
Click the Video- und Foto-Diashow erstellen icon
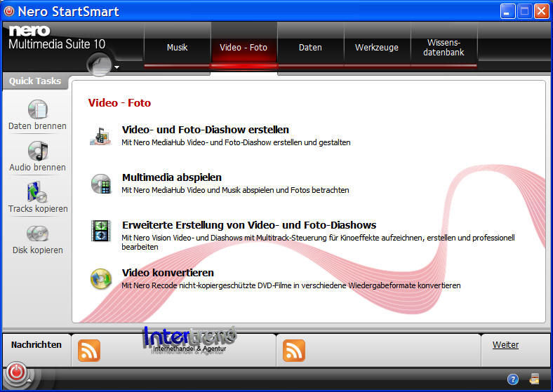100,136
